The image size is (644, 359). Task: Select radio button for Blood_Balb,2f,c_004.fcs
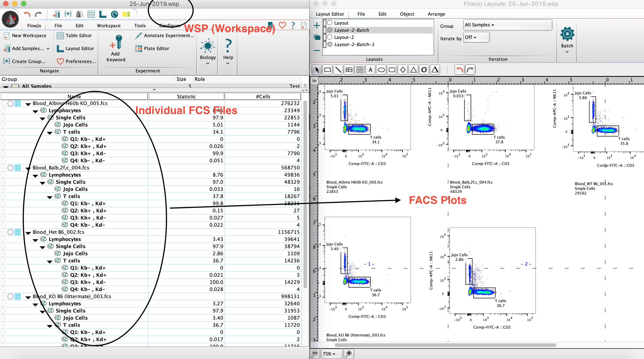click(10, 168)
